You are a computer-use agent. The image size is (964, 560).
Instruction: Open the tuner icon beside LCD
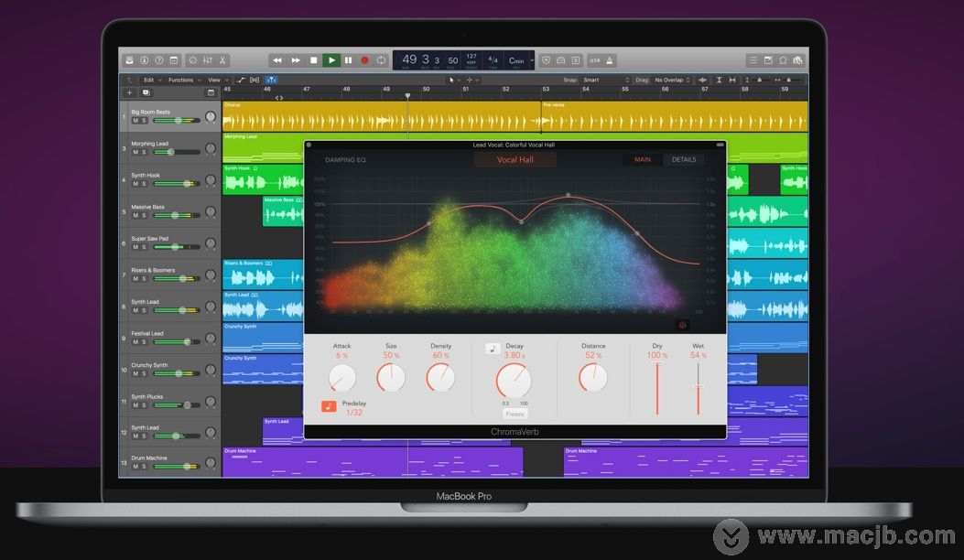pos(560,60)
